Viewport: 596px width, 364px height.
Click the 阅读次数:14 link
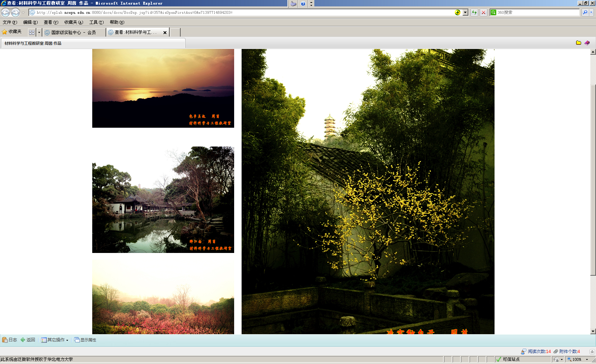[539, 352]
